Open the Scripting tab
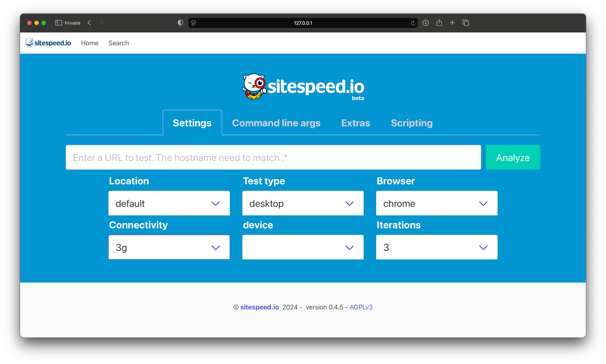 [x=412, y=123]
